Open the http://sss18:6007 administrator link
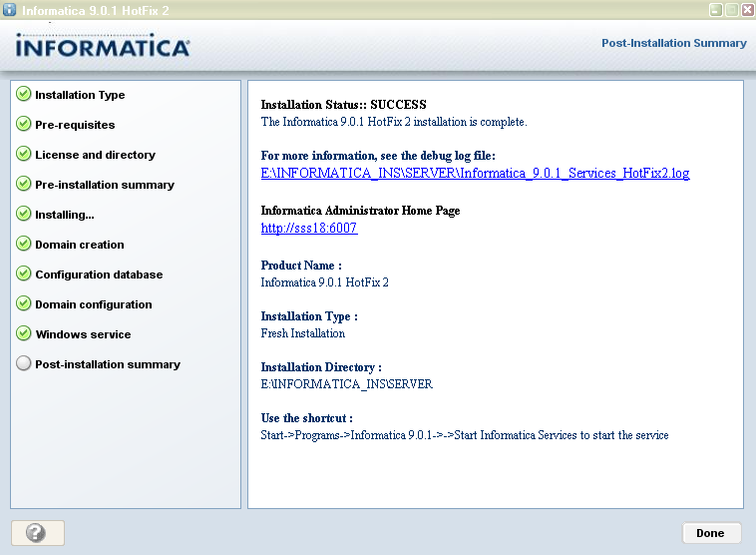Viewport: 756px width, 555px height. click(309, 228)
